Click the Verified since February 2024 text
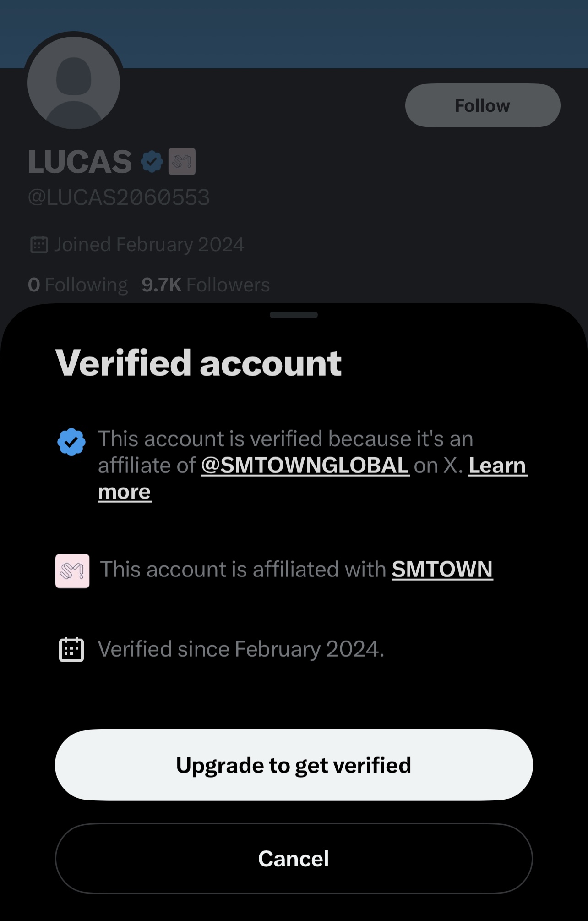 point(241,649)
